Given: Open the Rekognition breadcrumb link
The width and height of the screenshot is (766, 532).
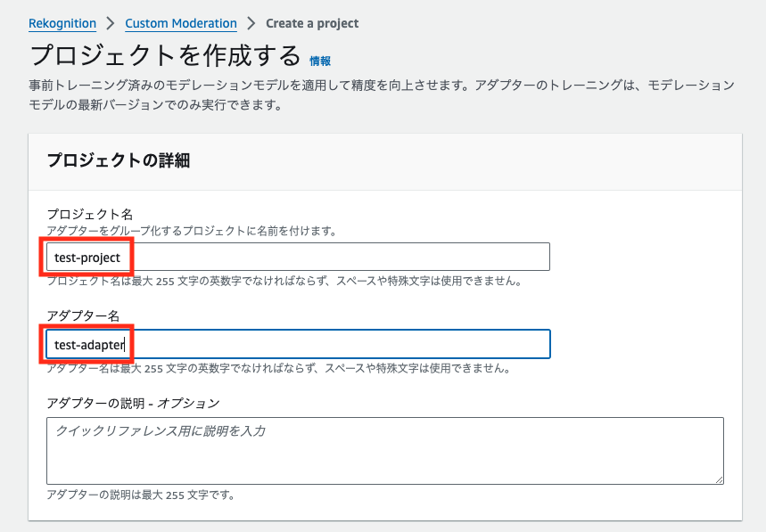Looking at the screenshot, I should (62, 23).
